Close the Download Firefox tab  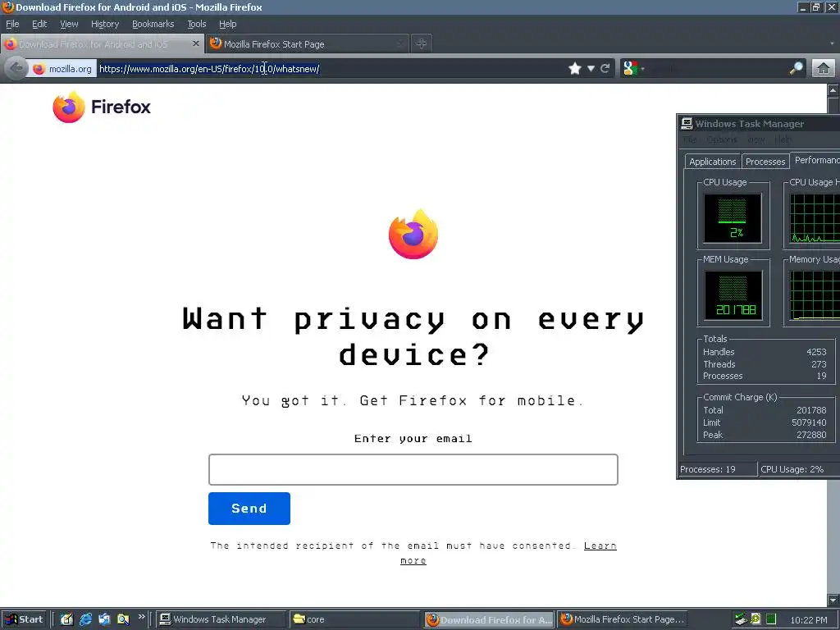(196, 44)
